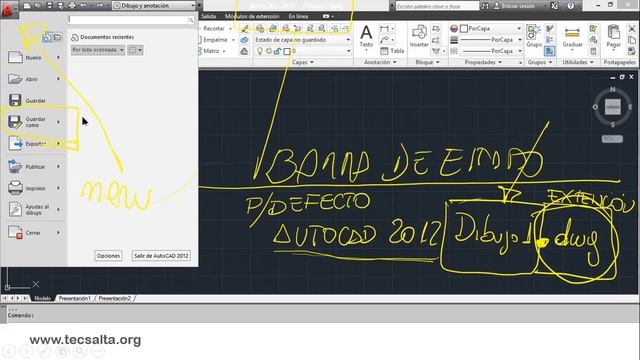Toggle the layer 0 lock icon

[278, 51]
